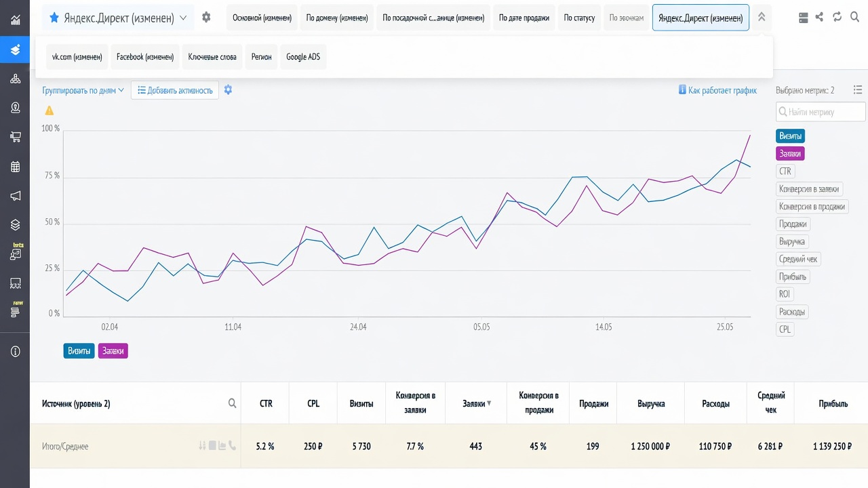The height and width of the screenshot is (488, 868).
Task: Expand the Яндекс.Директ (изменен) report dropdown
Action: coord(118,18)
